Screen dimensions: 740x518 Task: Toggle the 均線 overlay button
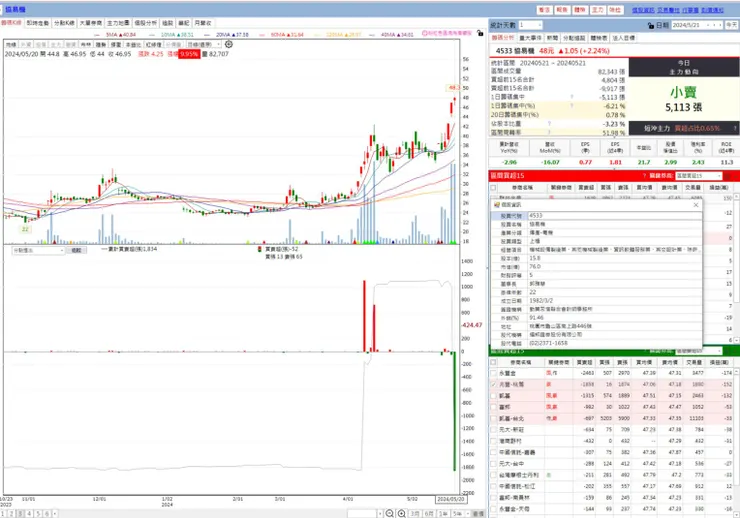pyautogui.click(x=11, y=44)
